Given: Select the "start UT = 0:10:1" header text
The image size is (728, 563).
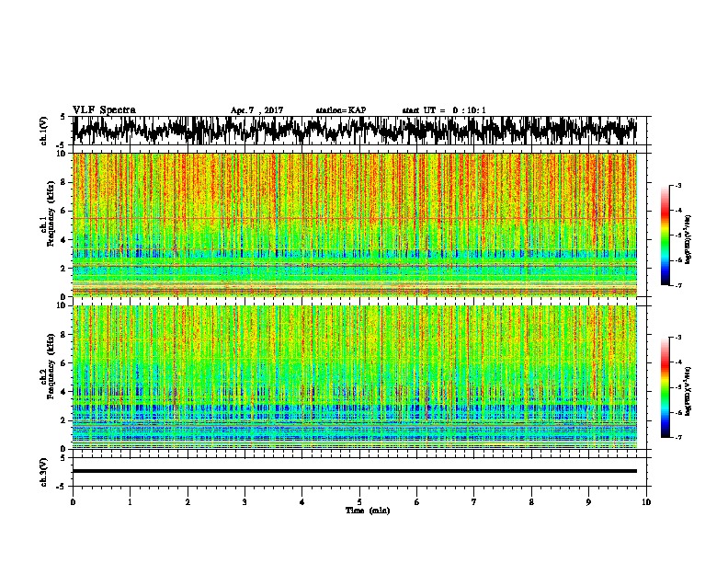Looking at the screenshot, I should (444, 110).
